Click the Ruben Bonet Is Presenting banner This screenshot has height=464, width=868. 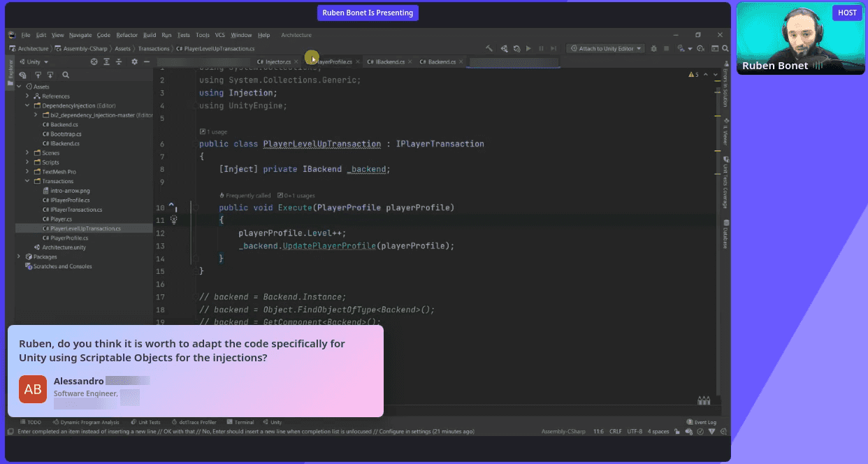(x=368, y=13)
